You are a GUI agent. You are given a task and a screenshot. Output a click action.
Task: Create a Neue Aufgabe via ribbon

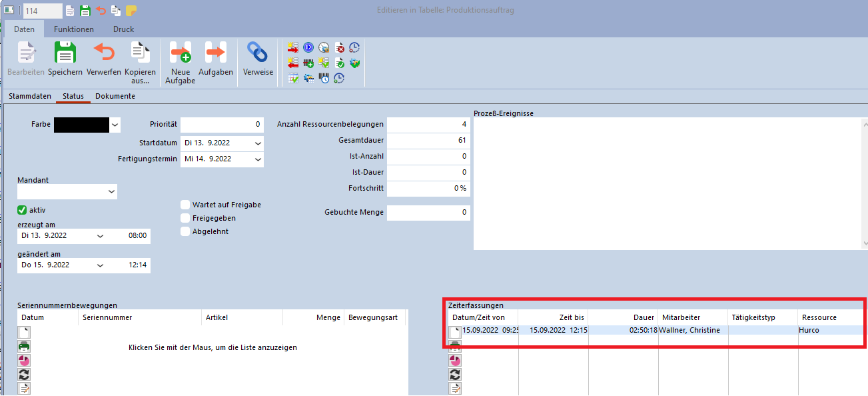point(181,53)
